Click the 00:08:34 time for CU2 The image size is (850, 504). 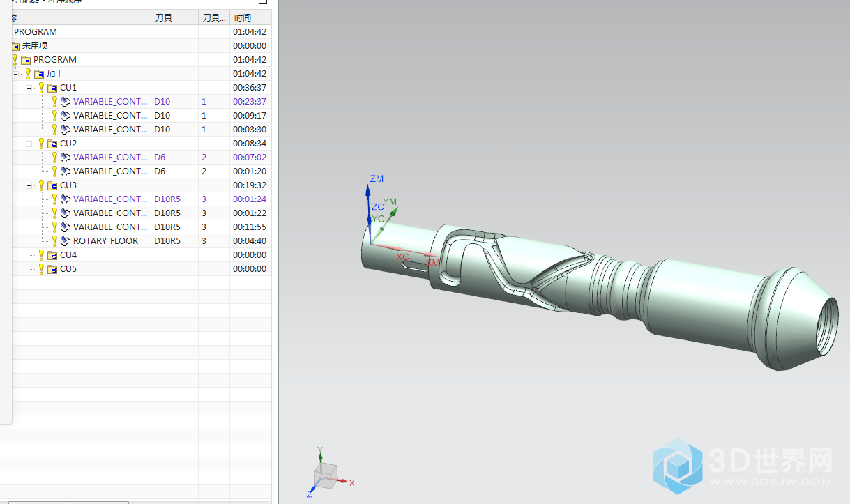[x=250, y=144]
